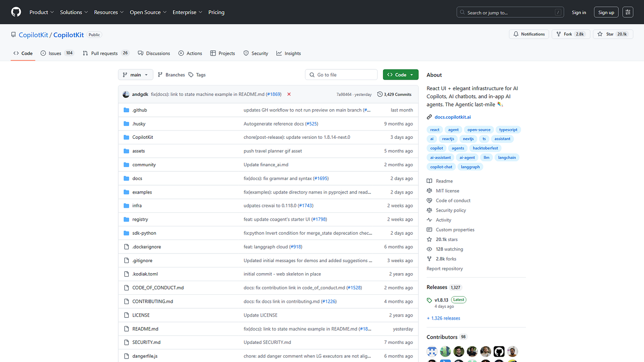The height and width of the screenshot is (362, 644).
Task: Click the Branches icon link
Action: (160, 75)
